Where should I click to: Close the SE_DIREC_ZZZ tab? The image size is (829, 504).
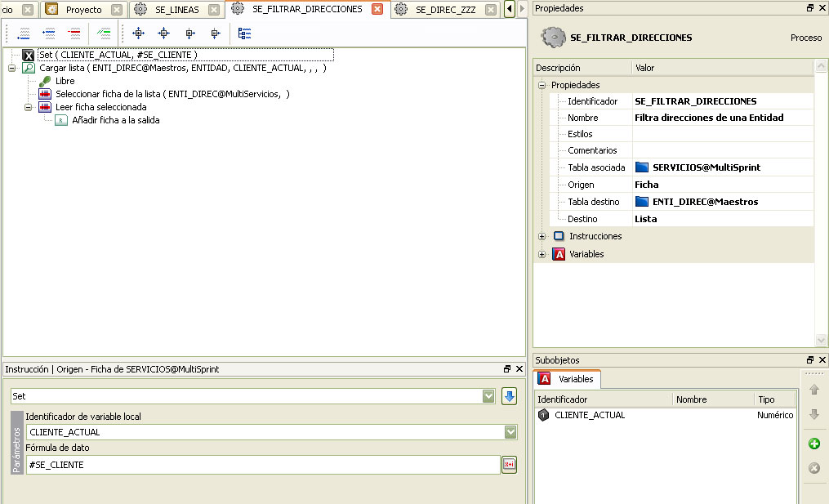point(491,10)
